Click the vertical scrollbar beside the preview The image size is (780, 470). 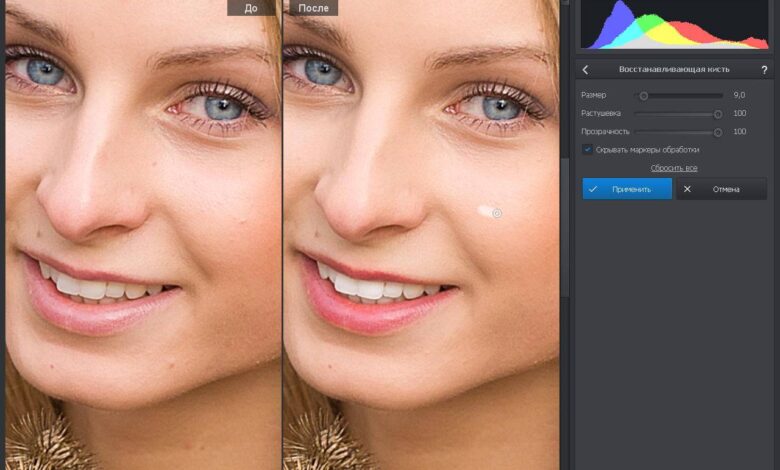567,200
